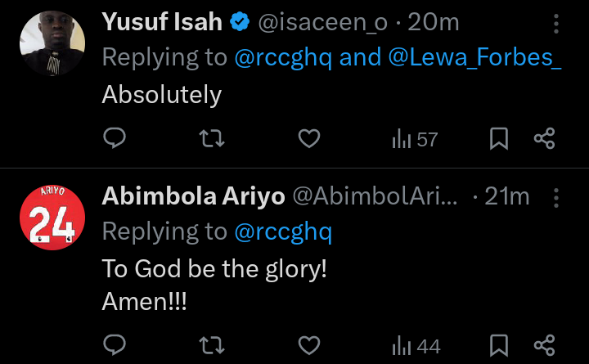Reply to Yusuf Isah's tweet

tap(115, 138)
